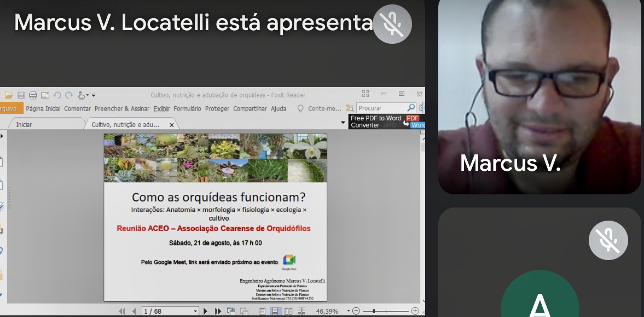Enable continuous facing view mode
Image resolution: width=644 pixels, height=317 pixels.
click(301, 311)
